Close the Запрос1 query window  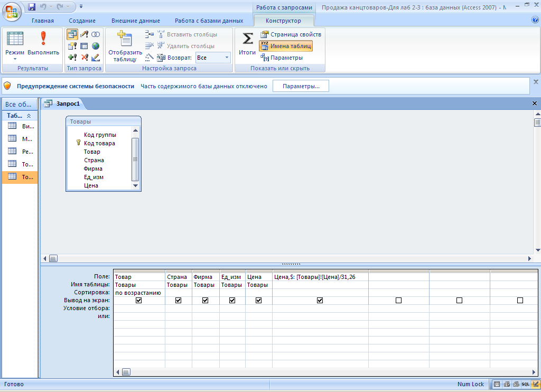535,104
